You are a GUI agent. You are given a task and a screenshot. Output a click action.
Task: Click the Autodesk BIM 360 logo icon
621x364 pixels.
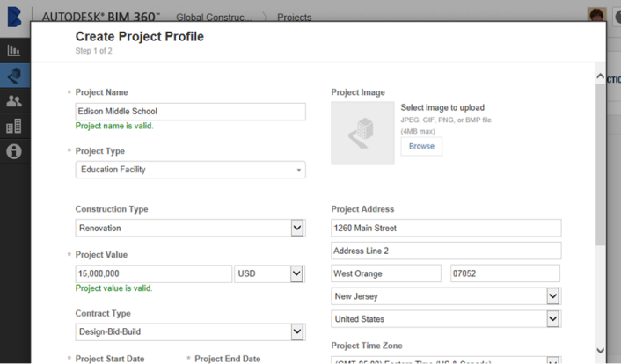click(14, 18)
